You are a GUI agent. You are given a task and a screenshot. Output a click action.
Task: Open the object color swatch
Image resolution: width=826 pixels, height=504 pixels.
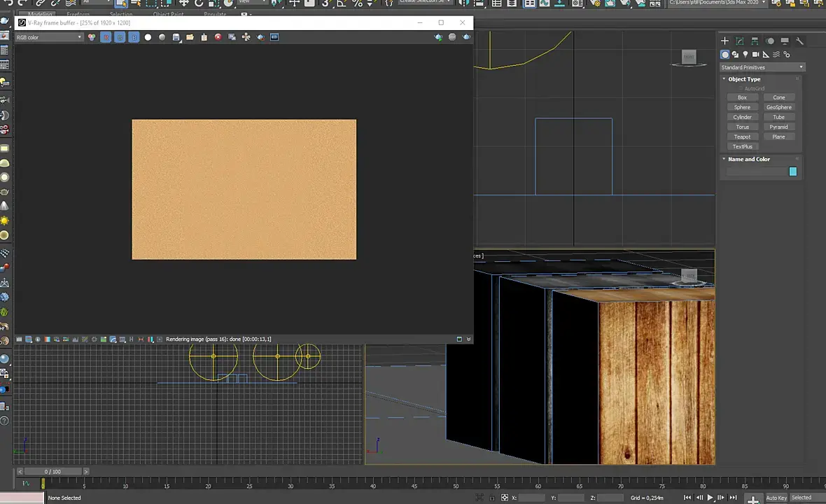click(x=792, y=172)
